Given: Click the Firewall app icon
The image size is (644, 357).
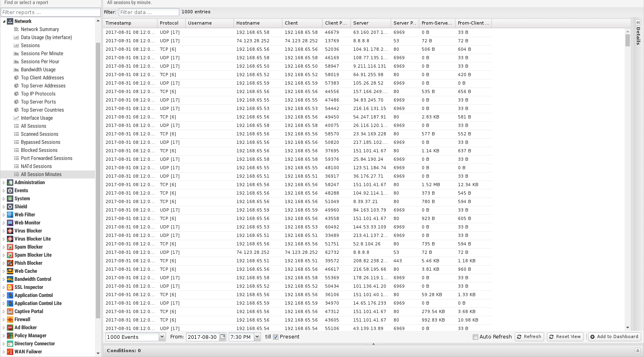Looking at the screenshot, I should [x=10, y=320].
